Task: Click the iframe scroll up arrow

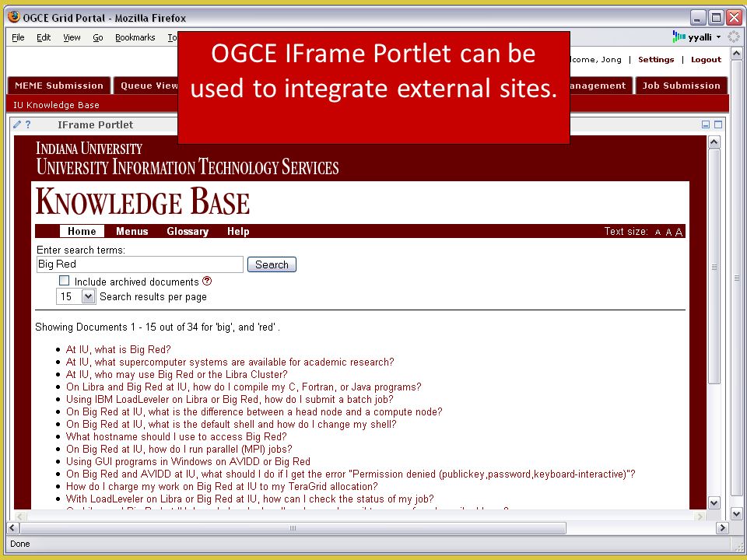Action: pyautogui.click(x=714, y=142)
